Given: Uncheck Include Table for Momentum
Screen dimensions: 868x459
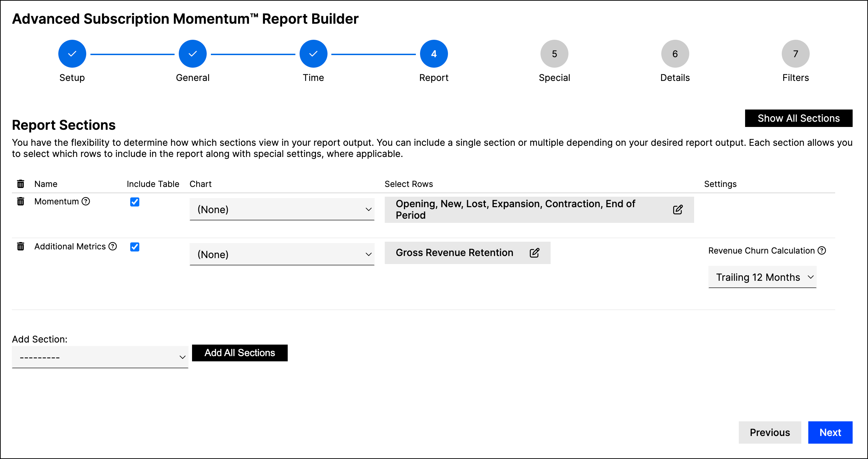Looking at the screenshot, I should point(135,202).
